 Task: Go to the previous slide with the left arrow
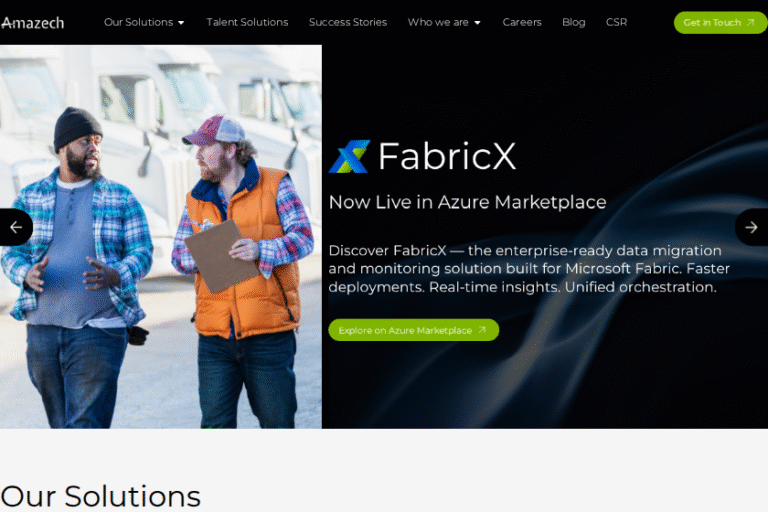coord(15,227)
